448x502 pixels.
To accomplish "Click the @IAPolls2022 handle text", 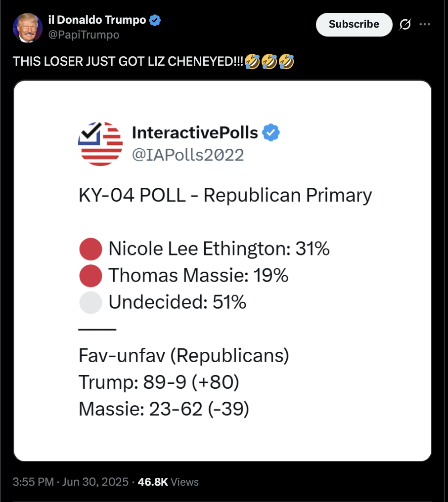I will [x=188, y=155].
